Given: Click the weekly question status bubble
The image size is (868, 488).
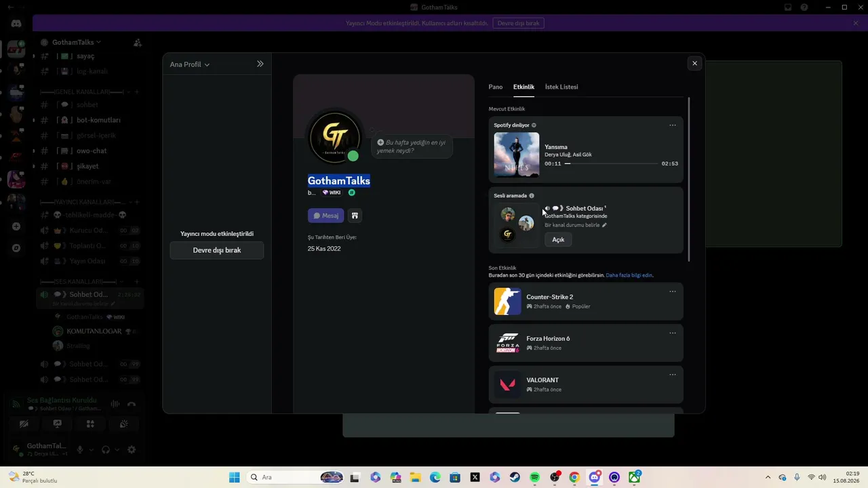Looking at the screenshot, I should pyautogui.click(x=412, y=146).
